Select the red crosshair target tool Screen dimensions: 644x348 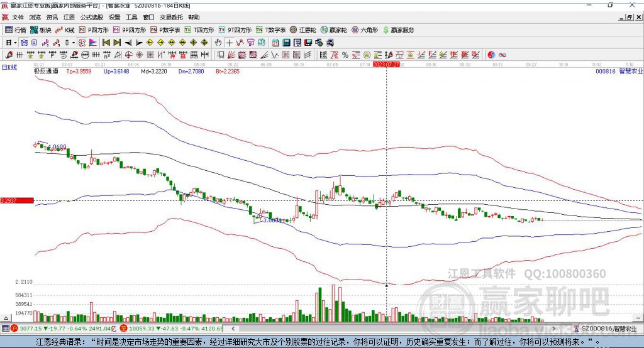(x=128, y=55)
